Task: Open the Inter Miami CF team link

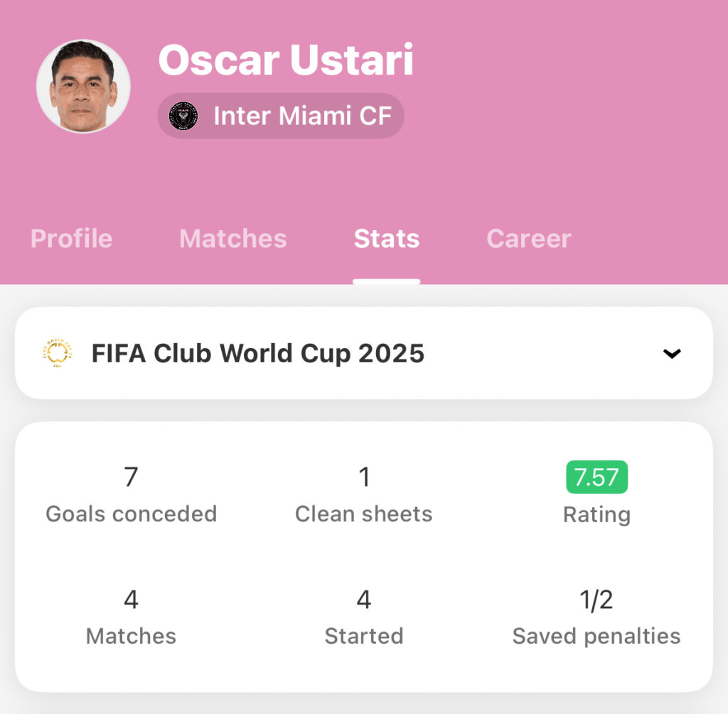Action: (x=280, y=116)
